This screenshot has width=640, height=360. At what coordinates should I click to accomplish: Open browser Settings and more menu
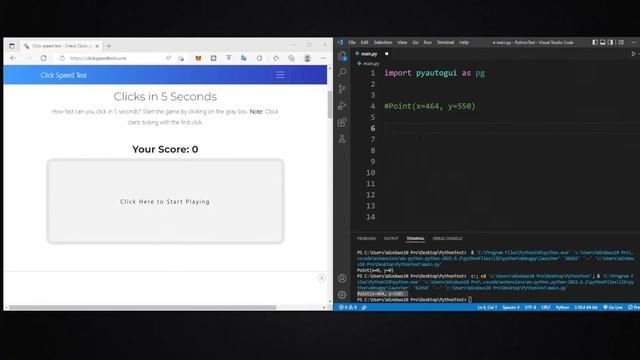coord(323,58)
